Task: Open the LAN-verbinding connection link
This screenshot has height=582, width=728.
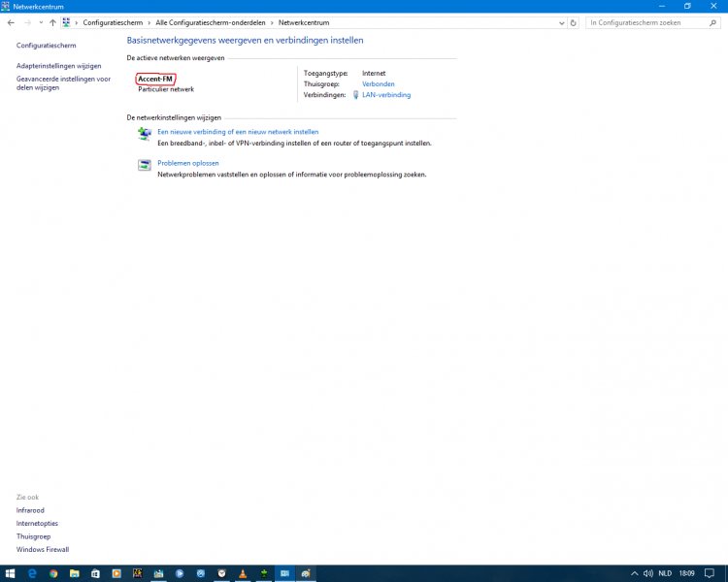Action: click(385, 95)
